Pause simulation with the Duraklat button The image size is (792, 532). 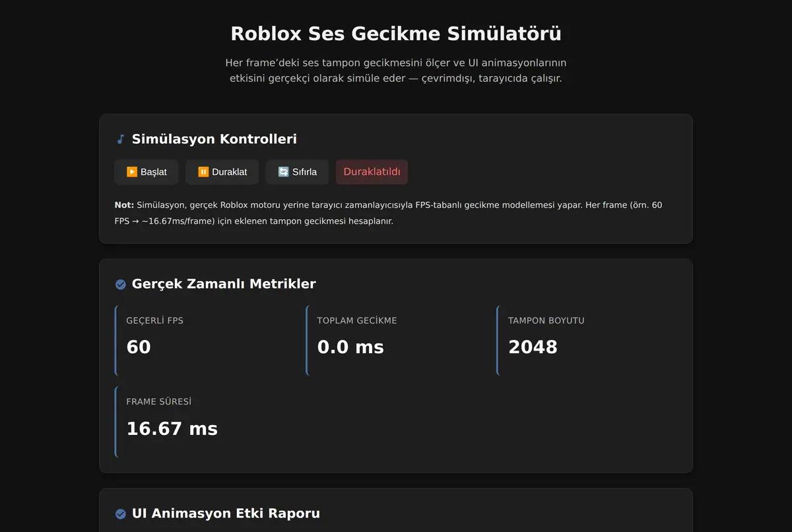coord(222,172)
